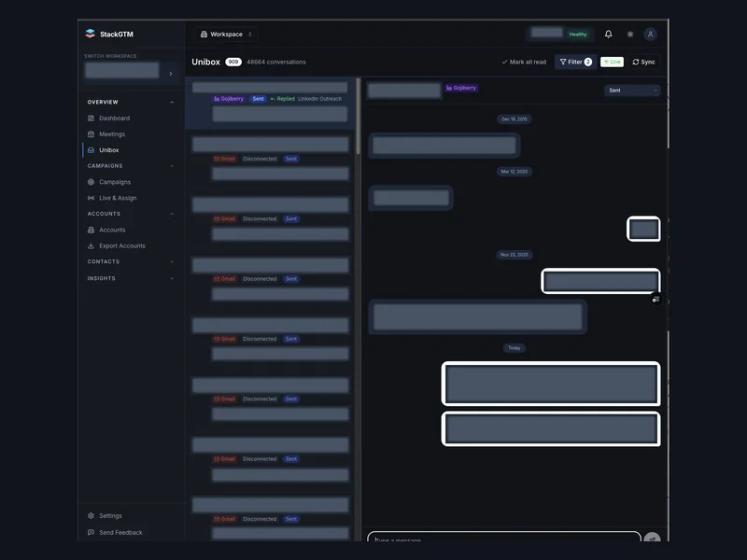Open the user profile avatar
747x560 pixels.
coord(650,35)
